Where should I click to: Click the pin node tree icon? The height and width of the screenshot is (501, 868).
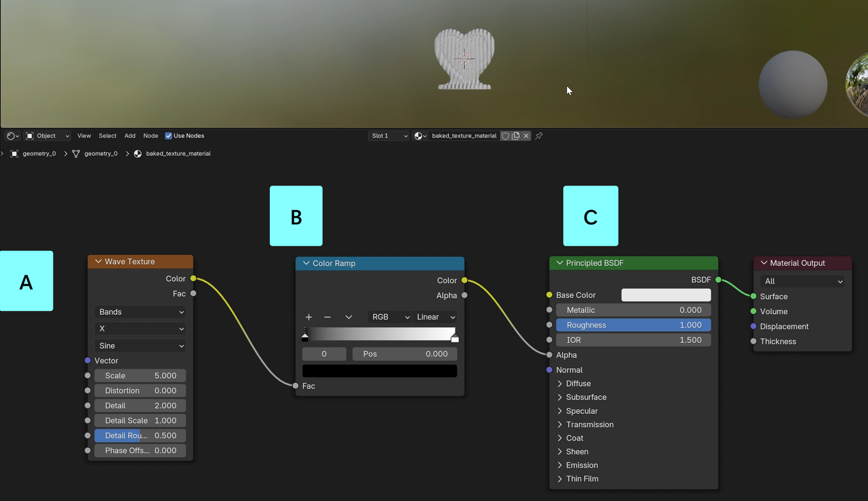539,136
